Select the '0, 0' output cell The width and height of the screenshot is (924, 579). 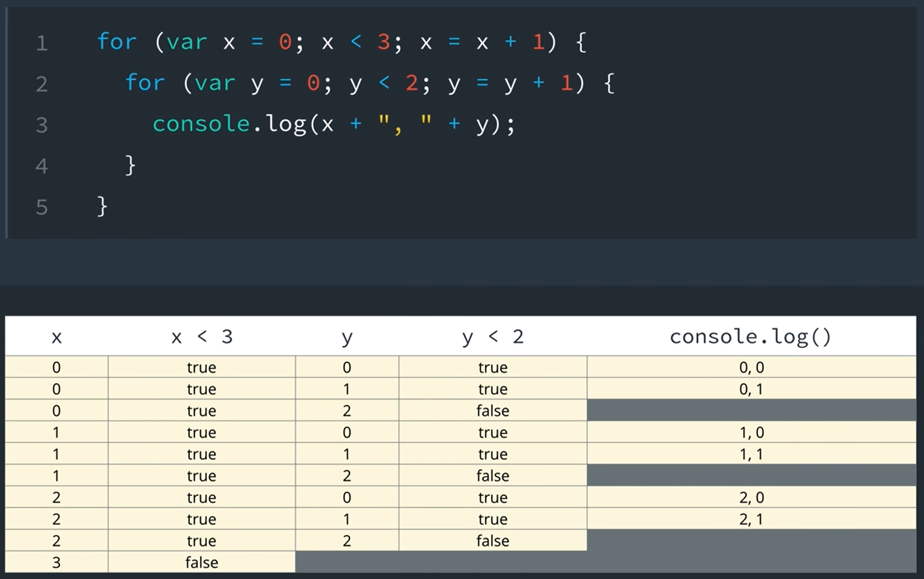[x=751, y=367]
